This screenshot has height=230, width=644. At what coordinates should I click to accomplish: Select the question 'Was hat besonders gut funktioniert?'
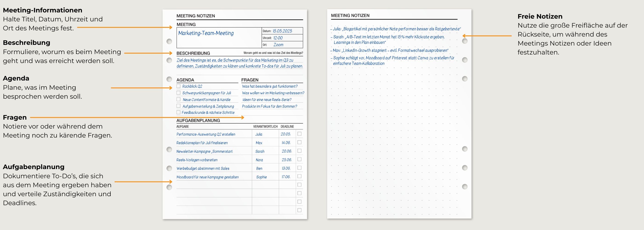(270, 86)
